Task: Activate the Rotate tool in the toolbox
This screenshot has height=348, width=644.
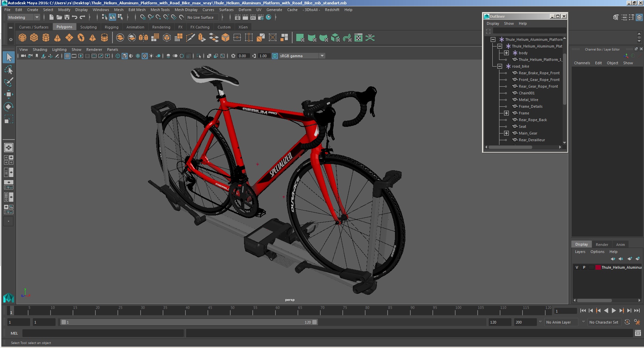Action: [9, 107]
